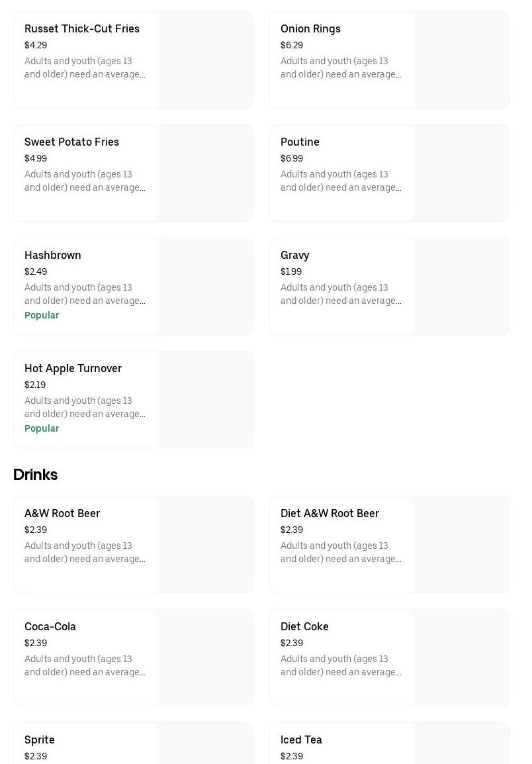The image size is (532, 764).
Task: Select Onion Rings from the menu
Action: click(x=310, y=29)
